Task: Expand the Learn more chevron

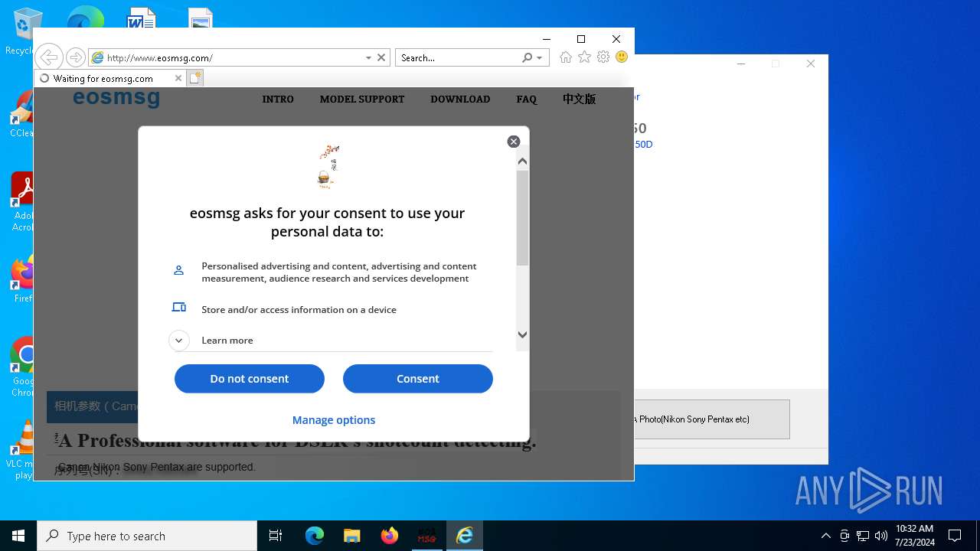Action: (x=178, y=340)
